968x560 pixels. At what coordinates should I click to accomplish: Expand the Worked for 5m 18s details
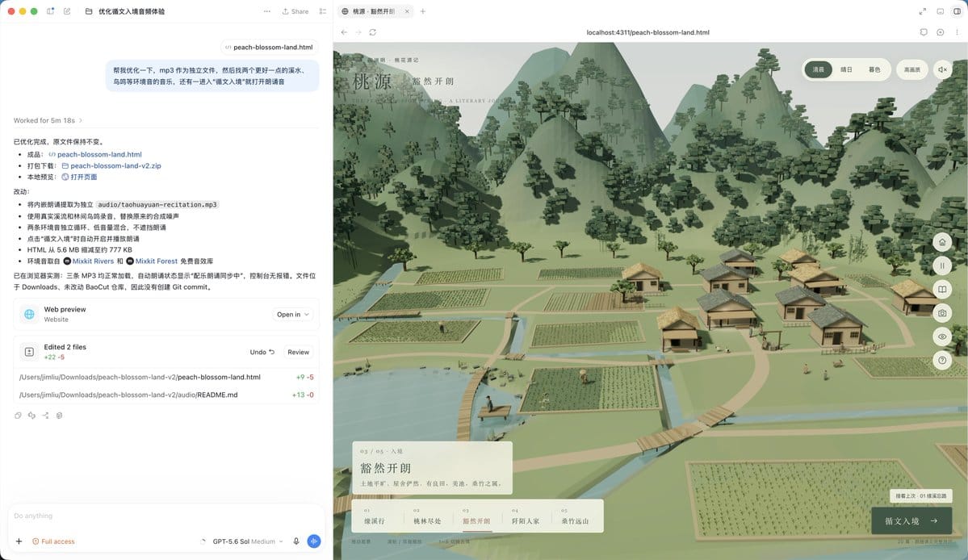48,120
